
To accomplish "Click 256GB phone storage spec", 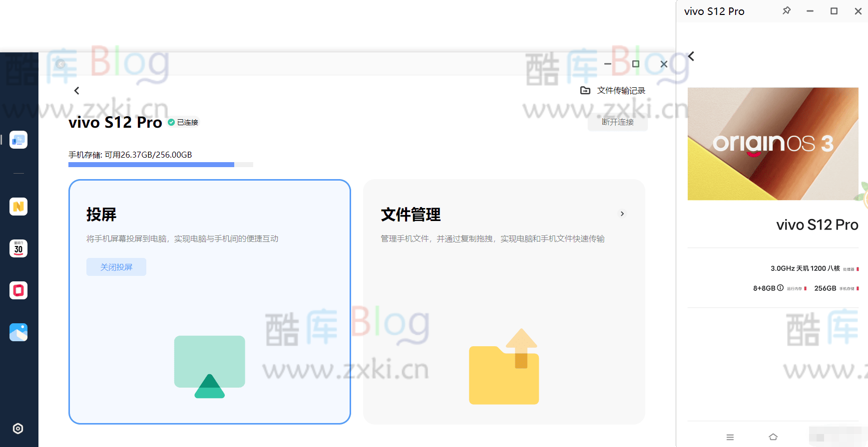I will click(825, 288).
